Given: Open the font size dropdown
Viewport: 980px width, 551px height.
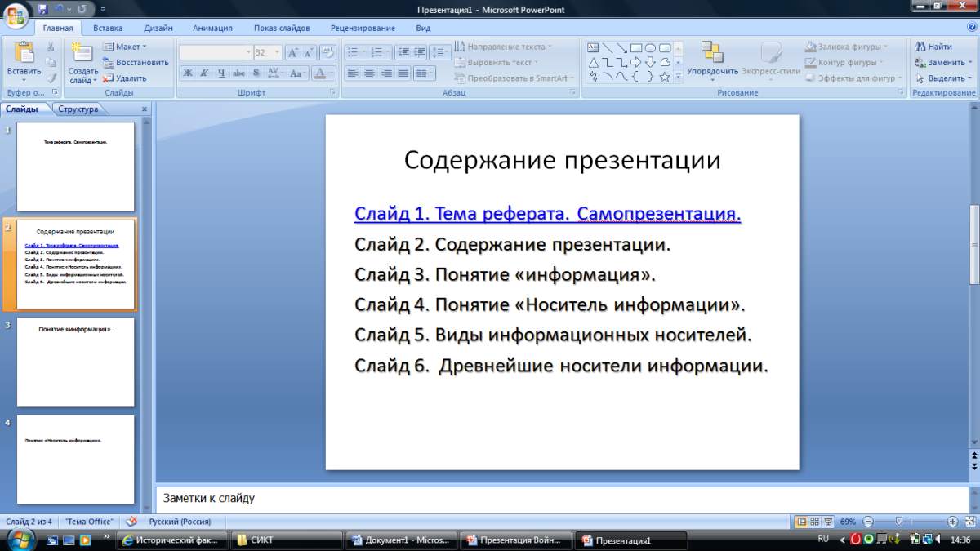Looking at the screenshot, I should pos(277,52).
